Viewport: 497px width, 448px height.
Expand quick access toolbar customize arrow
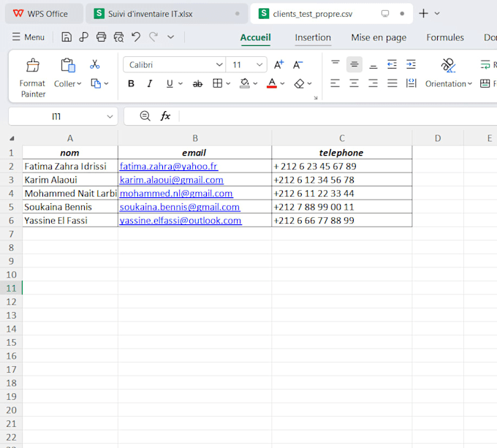(171, 37)
